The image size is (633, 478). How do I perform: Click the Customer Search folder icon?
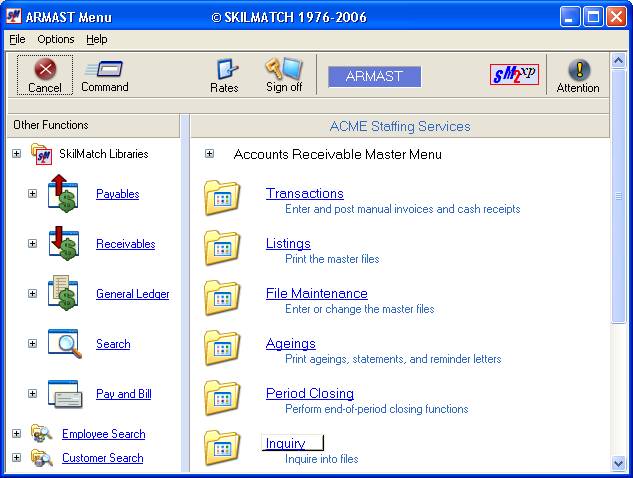[x=42, y=457]
